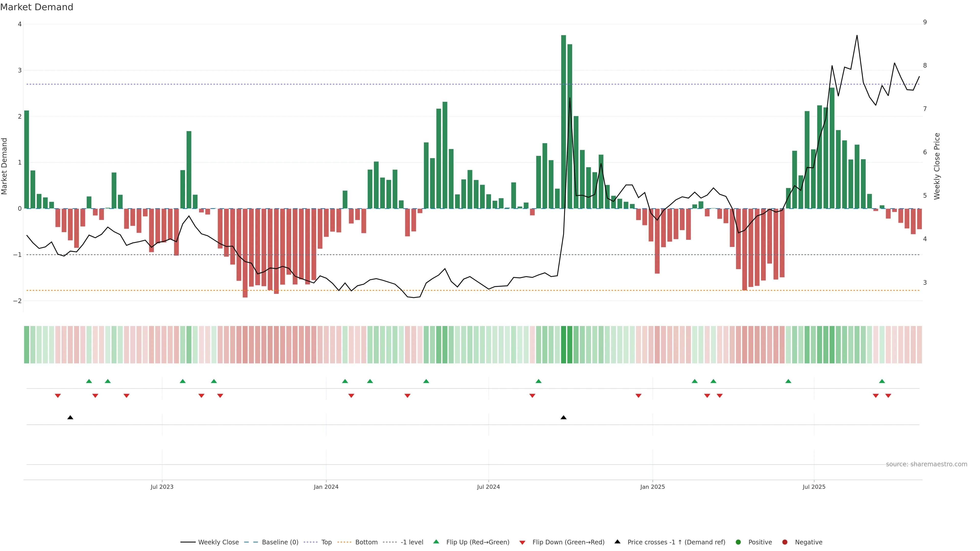Image resolution: width=980 pixels, height=551 pixels.
Task: Click the Negative red legend dot
Action: [785, 542]
